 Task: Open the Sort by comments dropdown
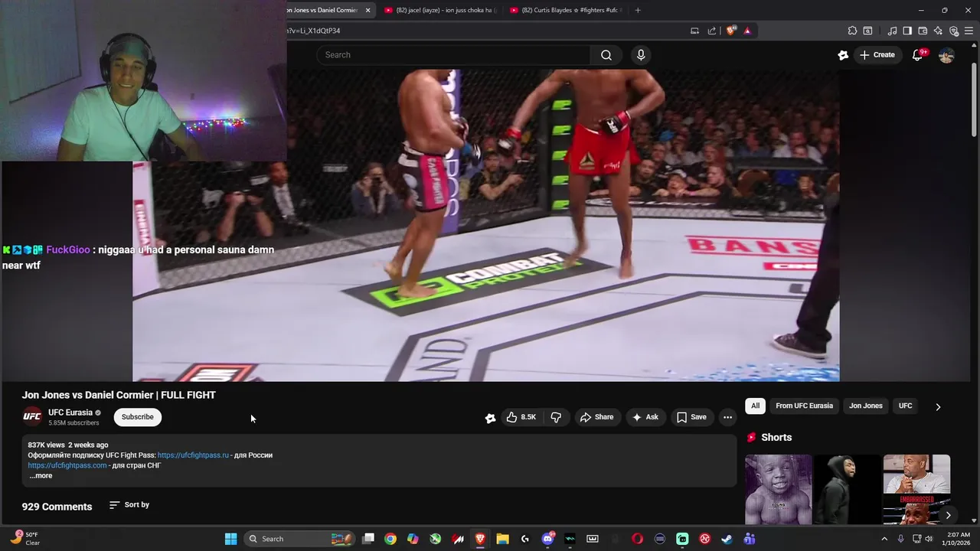[129, 505]
